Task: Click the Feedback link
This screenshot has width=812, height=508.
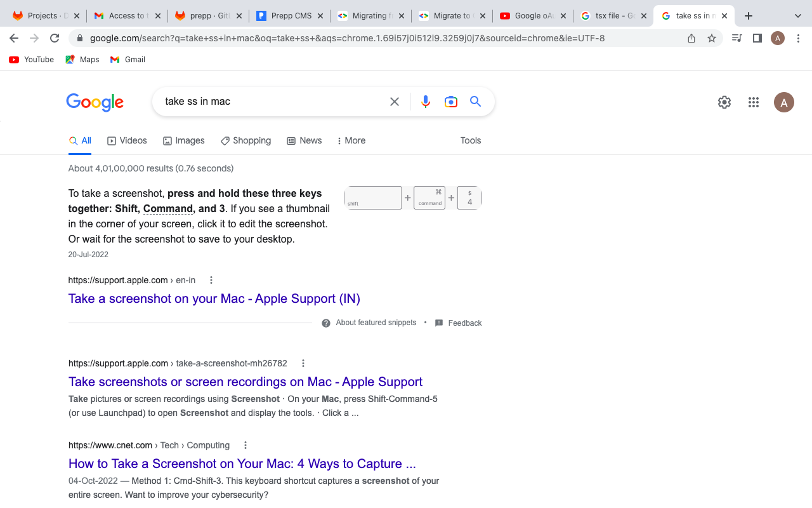Action: [x=459, y=323]
